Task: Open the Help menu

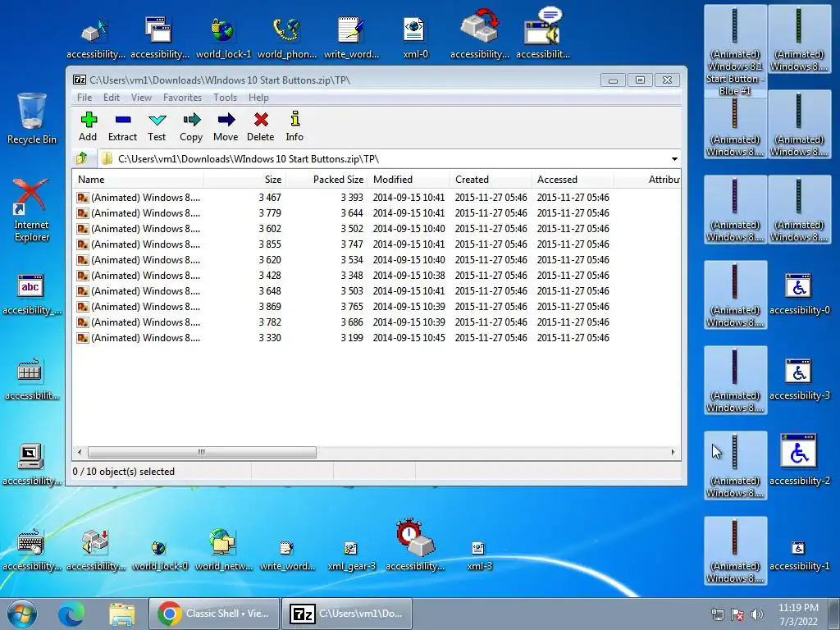Action: [258, 98]
